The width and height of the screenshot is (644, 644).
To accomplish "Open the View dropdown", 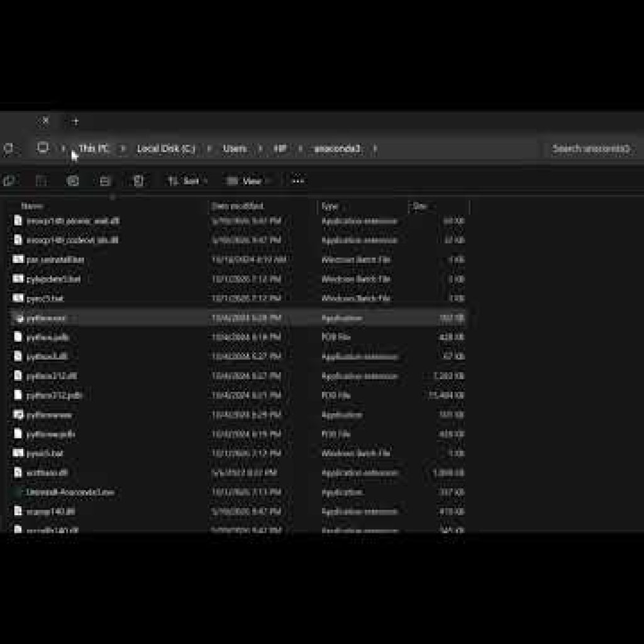I will [x=249, y=180].
